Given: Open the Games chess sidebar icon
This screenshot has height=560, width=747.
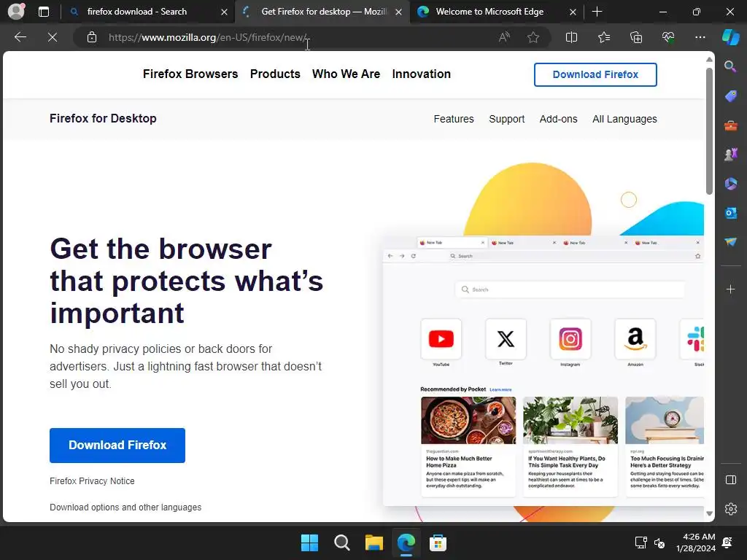Looking at the screenshot, I should (x=730, y=155).
